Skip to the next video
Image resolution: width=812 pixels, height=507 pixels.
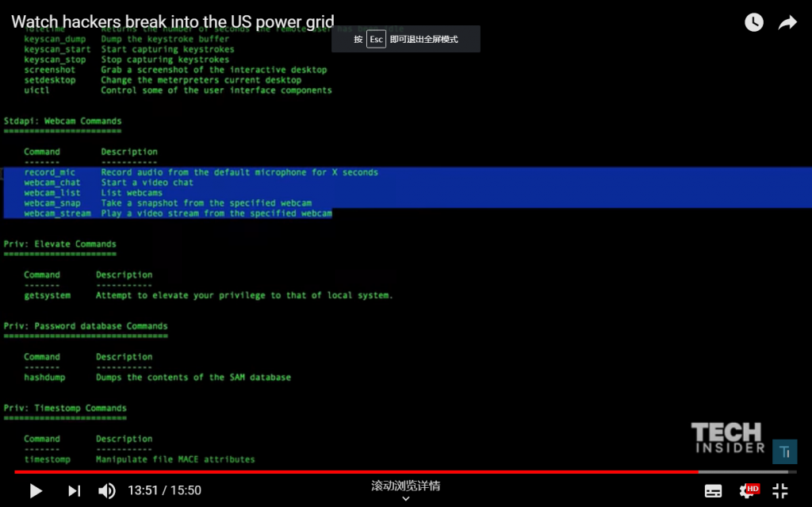[74, 490]
